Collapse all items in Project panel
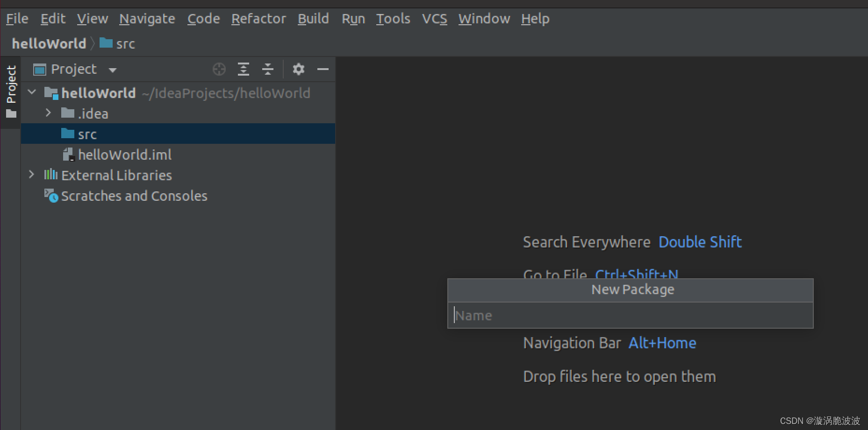The image size is (868, 430). [x=268, y=70]
